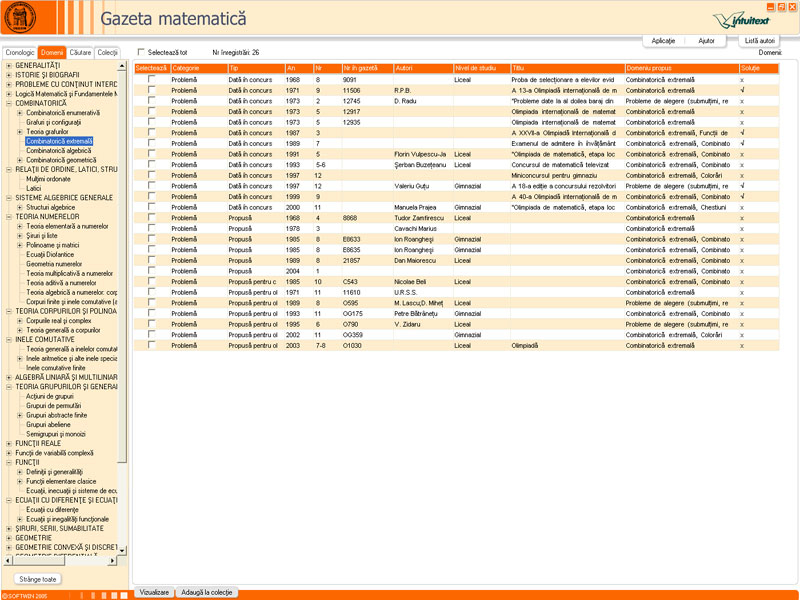
Task: Click the Adaugă la colecţie button
Action: tap(207, 592)
